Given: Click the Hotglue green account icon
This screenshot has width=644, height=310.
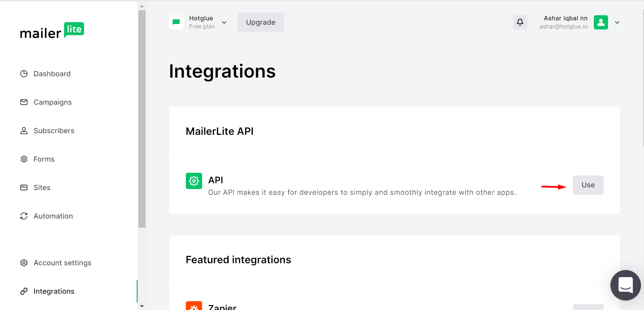Looking at the screenshot, I should point(176,22).
